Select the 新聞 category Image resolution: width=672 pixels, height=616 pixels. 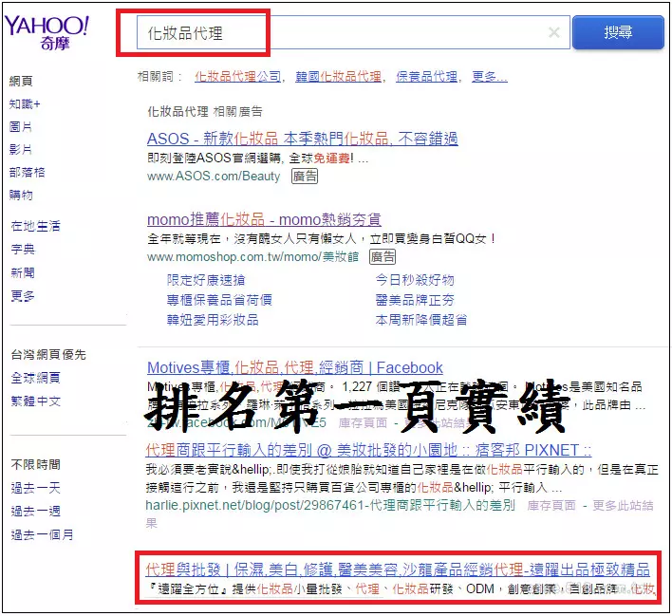pos(23,272)
